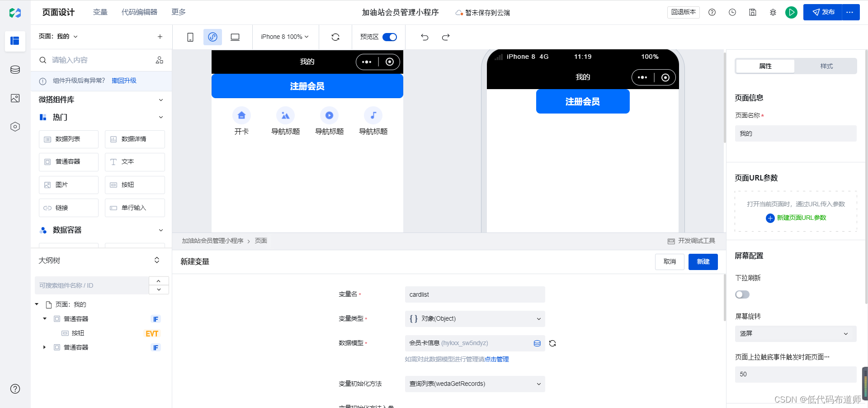Viewport: 868px width, 408px height.
Task: Click the 撤回升级 link
Action: pos(124,81)
